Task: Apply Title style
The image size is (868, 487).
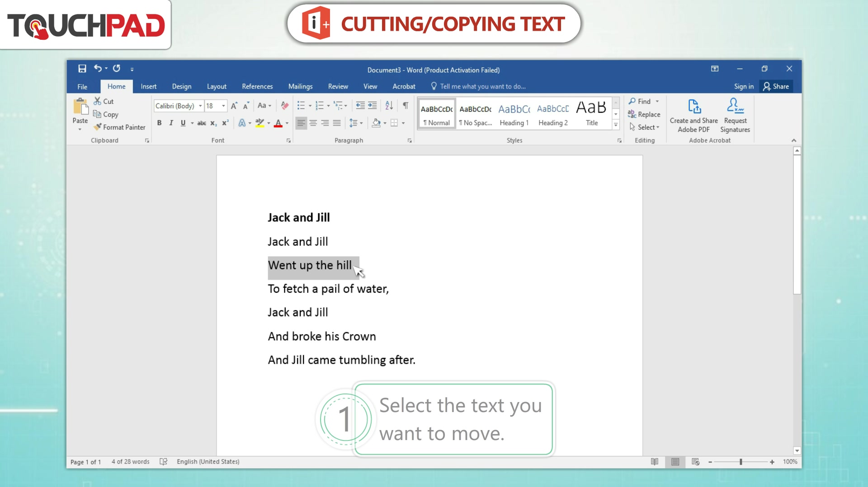Action: coord(592,114)
